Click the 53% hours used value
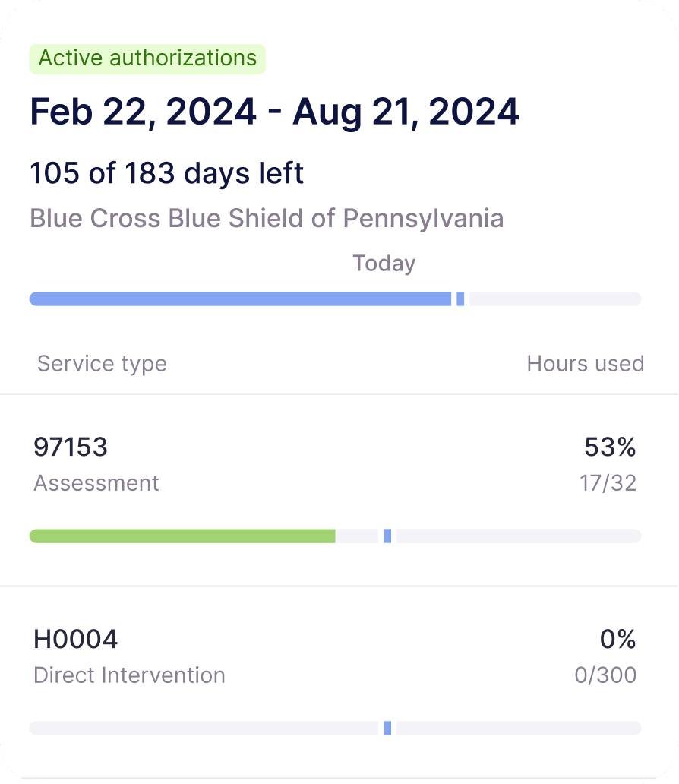 pyautogui.click(x=610, y=447)
